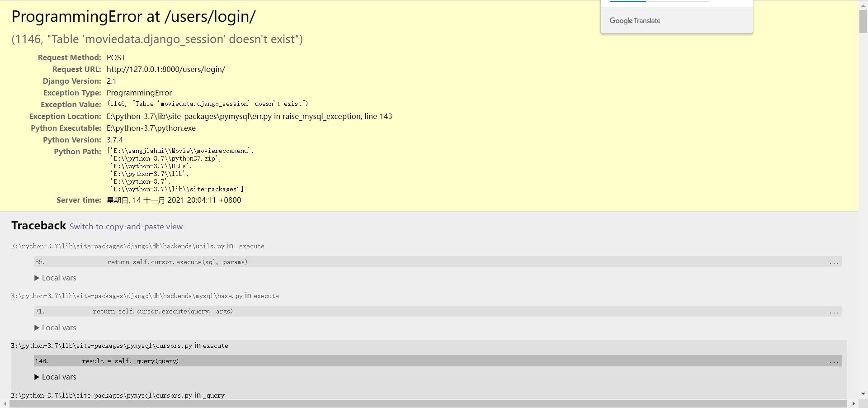Click the horizontal scrollbar right arrow
Image resolution: width=868 pixels, height=408 pixels.
tap(854, 404)
